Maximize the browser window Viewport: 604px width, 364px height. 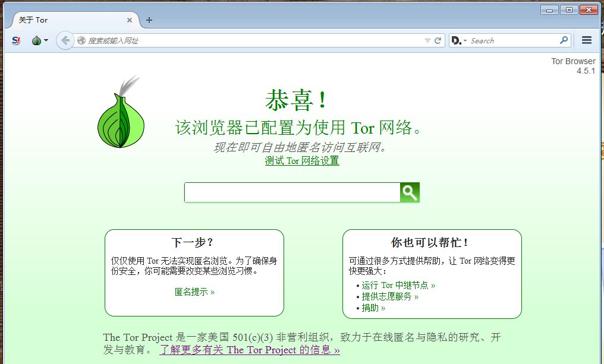click(569, 10)
